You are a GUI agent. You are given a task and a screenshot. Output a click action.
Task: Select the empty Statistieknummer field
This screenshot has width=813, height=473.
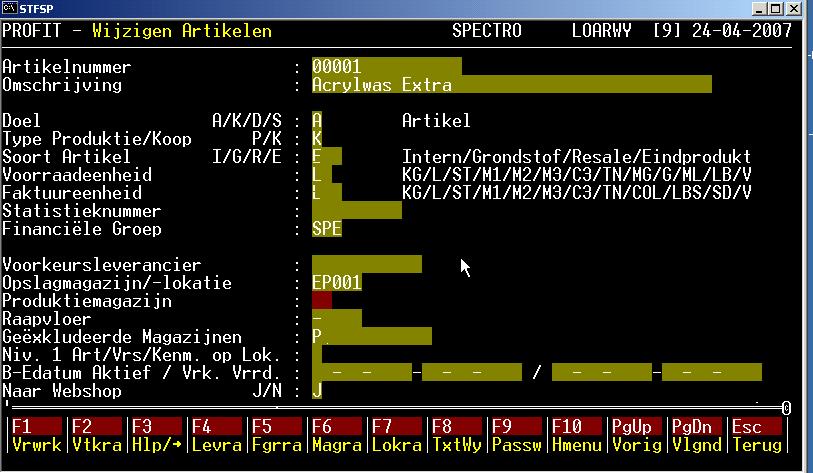point(357,211)
